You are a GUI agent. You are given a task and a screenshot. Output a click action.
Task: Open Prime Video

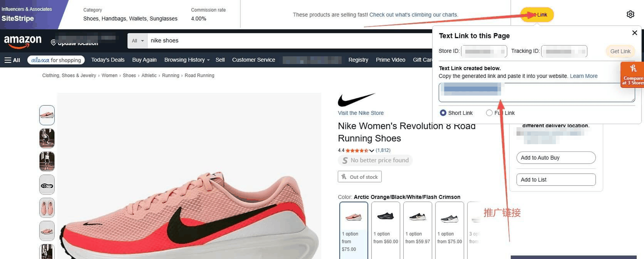pos(390,60)
